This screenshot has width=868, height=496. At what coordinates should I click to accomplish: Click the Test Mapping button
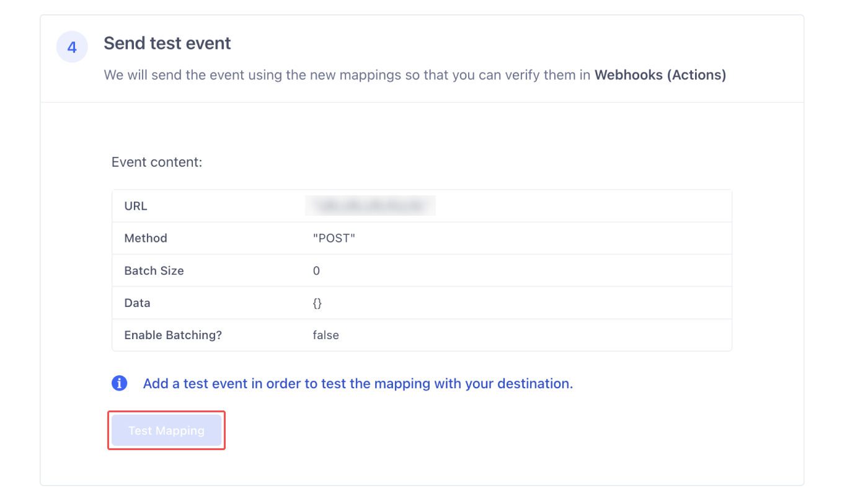click(166, 430)
